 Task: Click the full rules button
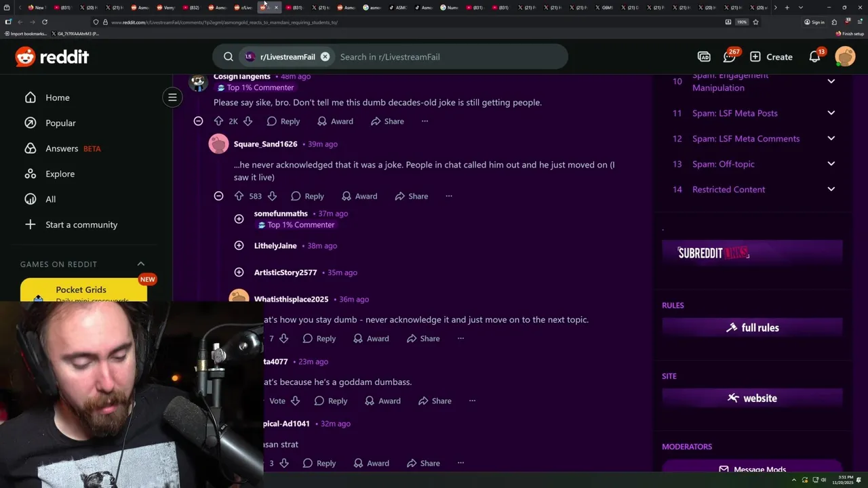tap(752, 327)
